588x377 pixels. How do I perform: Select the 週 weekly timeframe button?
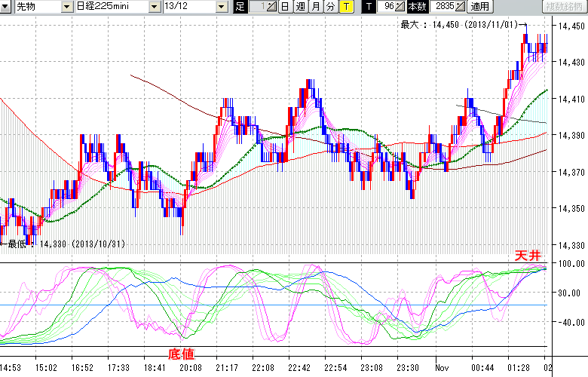(x=300, y=7)
